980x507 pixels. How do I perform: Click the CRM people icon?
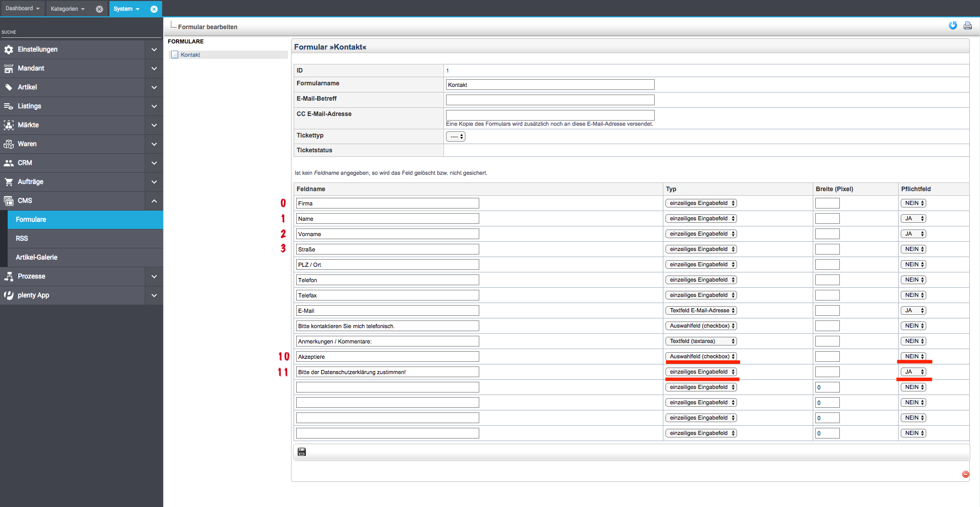(9, 163)
